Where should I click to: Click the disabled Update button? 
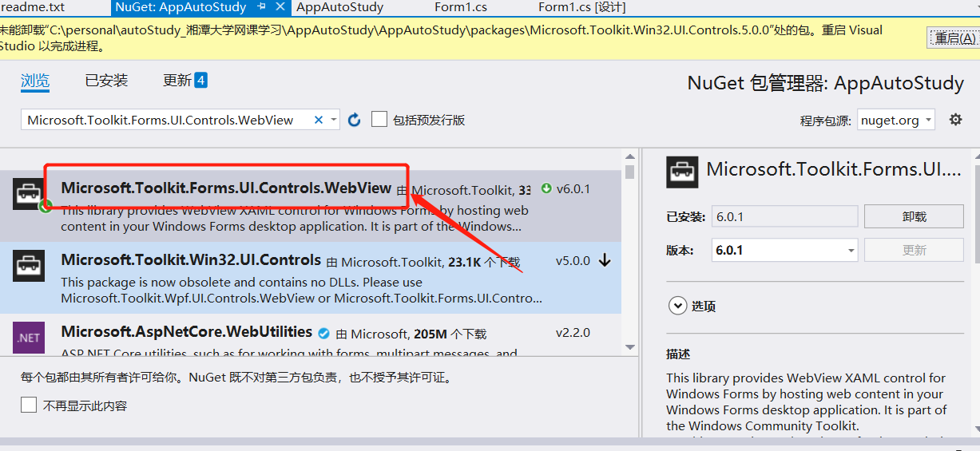click(915, 250)
